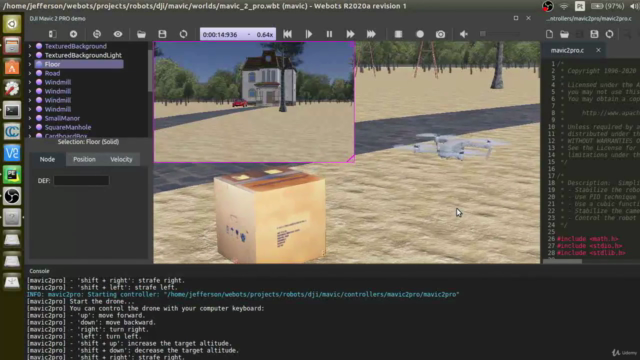
Task: Click '#include <math.h>' line in editor
Action: 588,239
